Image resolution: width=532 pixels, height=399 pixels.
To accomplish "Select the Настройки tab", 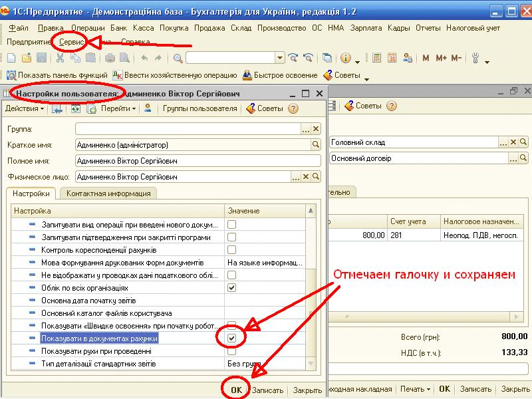I will (x=31, y=194).
